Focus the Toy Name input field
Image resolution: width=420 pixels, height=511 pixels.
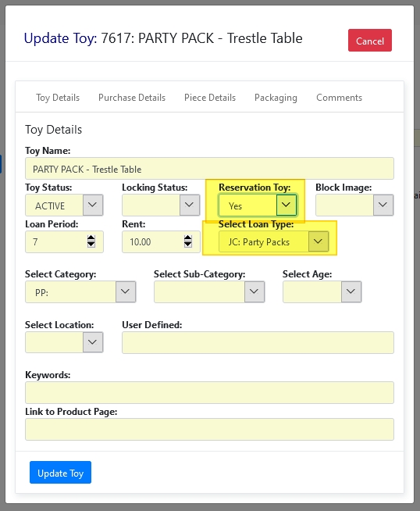[x=209, y=169]
